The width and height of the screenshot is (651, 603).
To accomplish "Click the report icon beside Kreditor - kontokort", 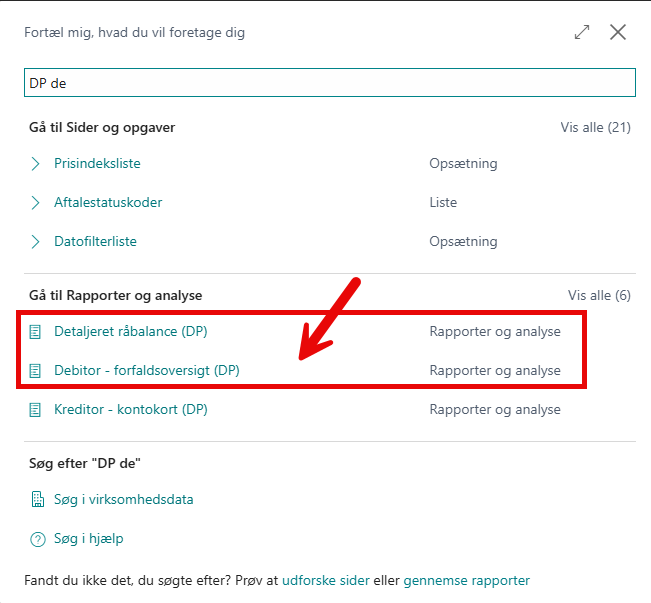I will pyautogui.click(x=35, y=410).
